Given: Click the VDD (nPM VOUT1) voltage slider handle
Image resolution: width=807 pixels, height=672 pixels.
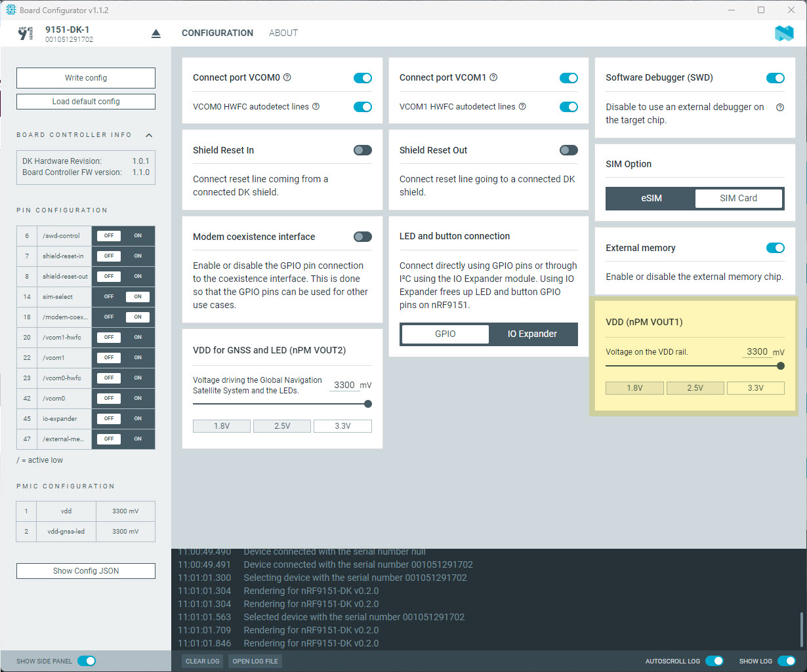Looking at the screenshot, I should pos(780,366).
